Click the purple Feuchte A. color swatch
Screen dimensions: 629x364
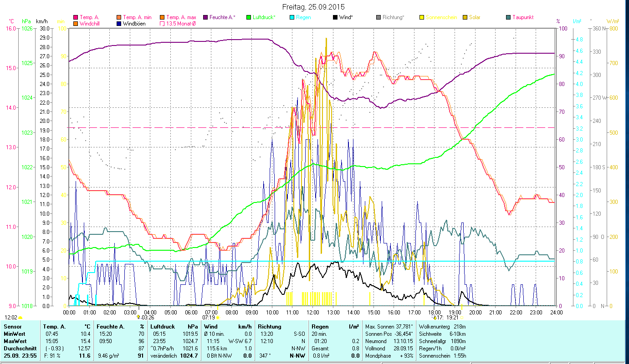tap(205, 17)
